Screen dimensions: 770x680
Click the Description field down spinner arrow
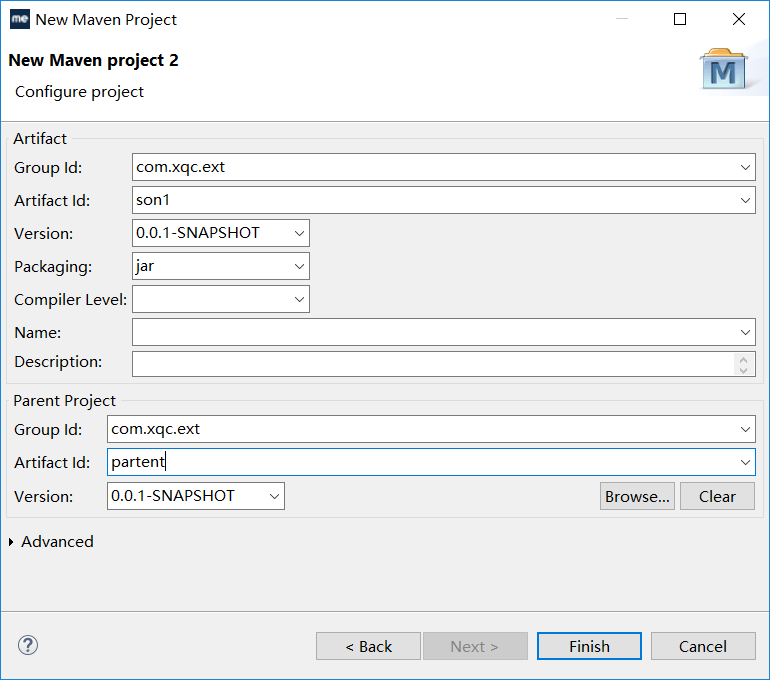[x=743, y=370]
